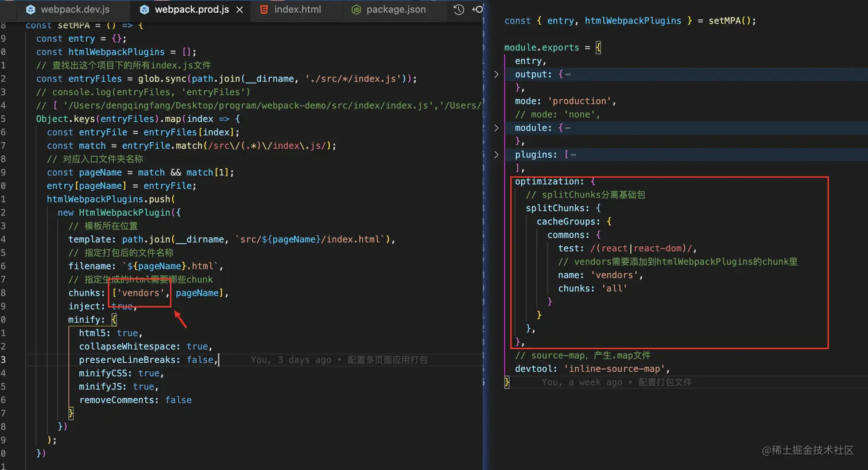868x470 pixels.
Task: Click the 'const entryFile = entryFiles[index];' line
Action: coord(143,132)
